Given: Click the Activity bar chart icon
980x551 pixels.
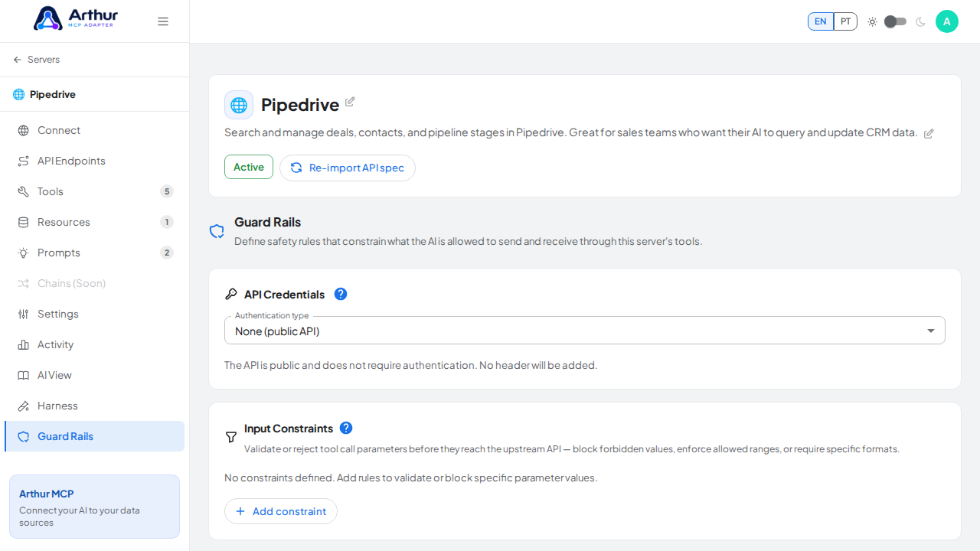Looking at the screenshot, I should pos(24,345).
